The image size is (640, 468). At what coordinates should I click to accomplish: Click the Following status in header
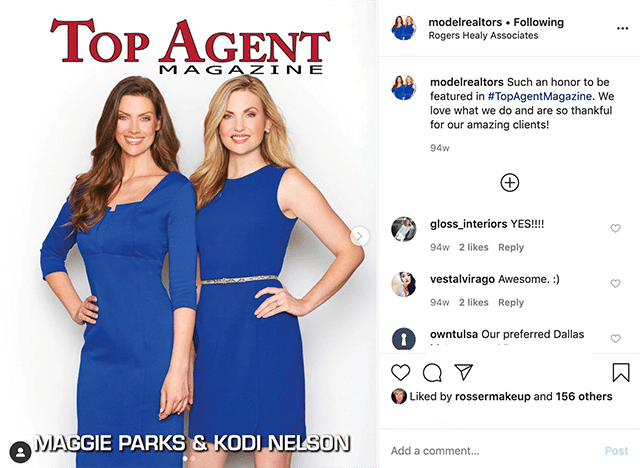538,22
